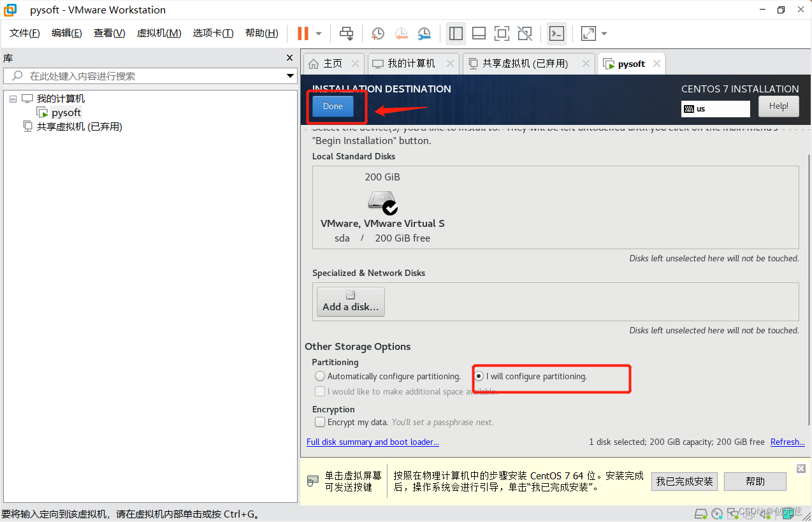Enter full screen mode icon
Viewport: 812px width, 522px height.
tap(502, 33)
